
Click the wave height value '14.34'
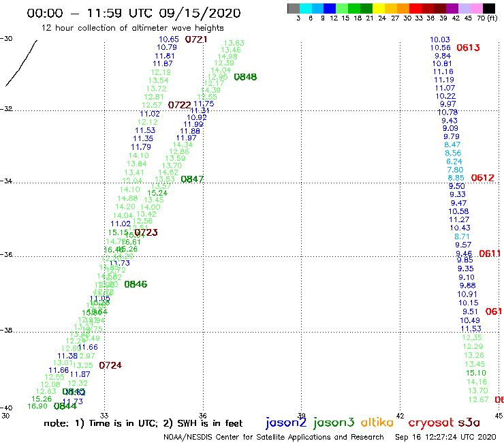183,144
